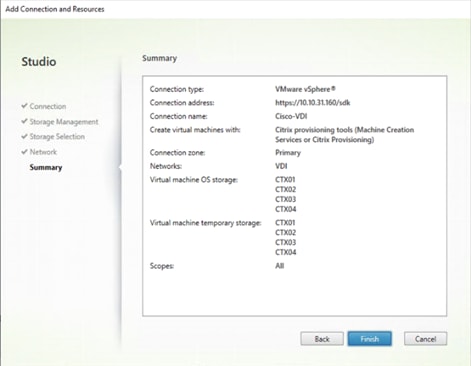Click the connection name 'Cisco-VDI'
The image size is (471, 366).
point(291,116)
